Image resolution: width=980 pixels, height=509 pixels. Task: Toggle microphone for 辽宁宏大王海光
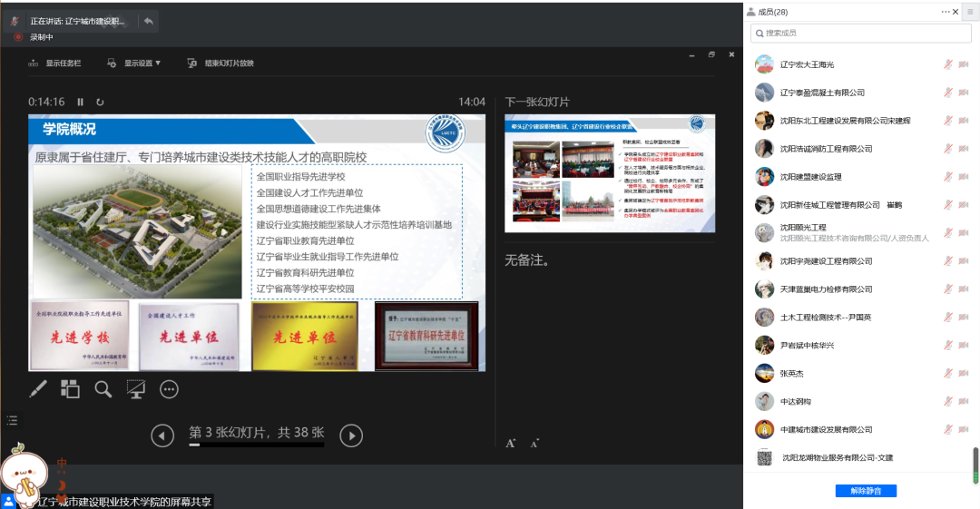pos(948,64)
